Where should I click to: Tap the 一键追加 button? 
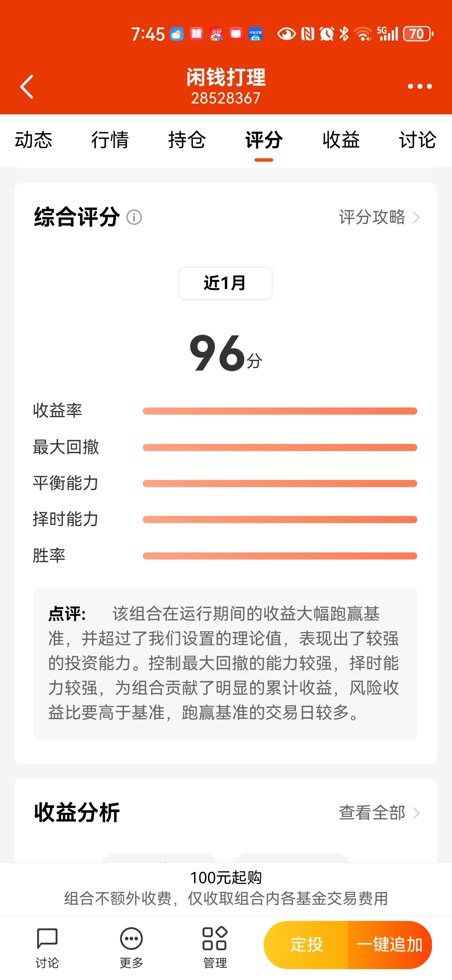coord(390,945)
